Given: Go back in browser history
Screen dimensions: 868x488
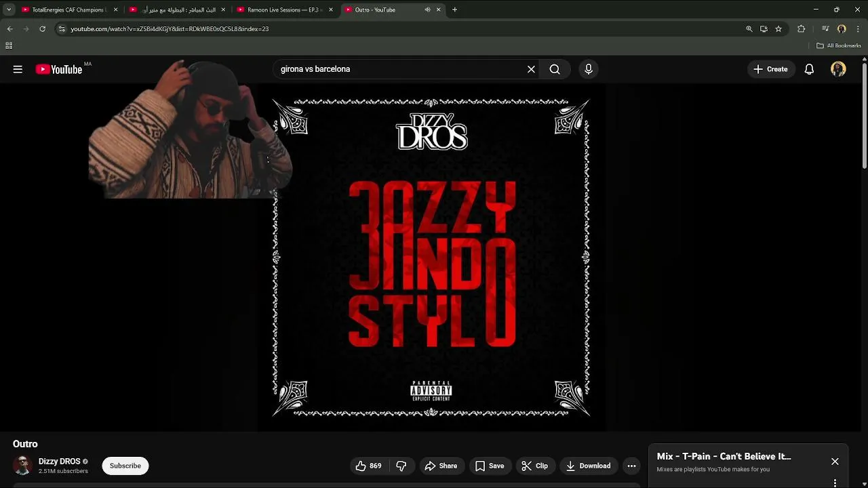Looking at the screenshot, I should (x=9, y=28).
